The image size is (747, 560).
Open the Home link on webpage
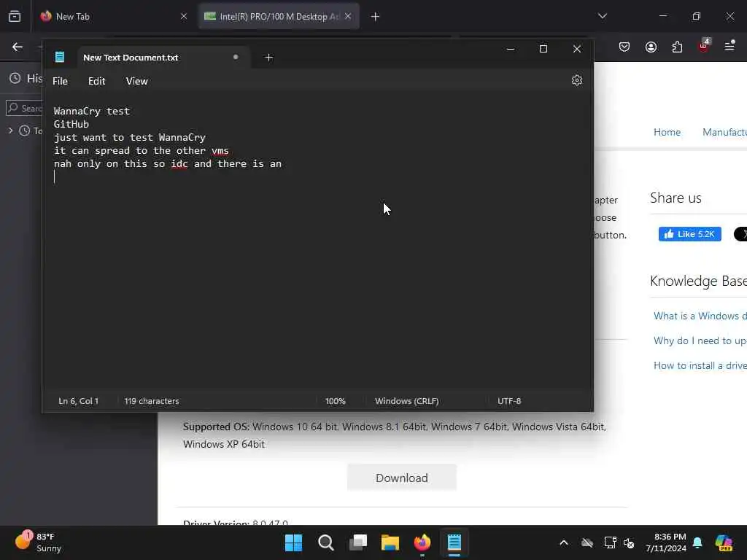[x=667, y=132]
